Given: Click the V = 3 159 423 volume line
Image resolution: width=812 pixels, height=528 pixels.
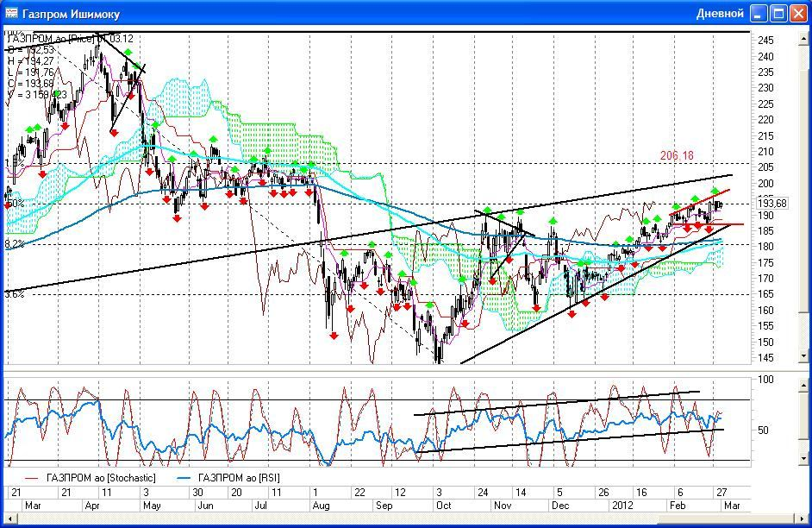Looking at the screenshot, I should point(37,95).
